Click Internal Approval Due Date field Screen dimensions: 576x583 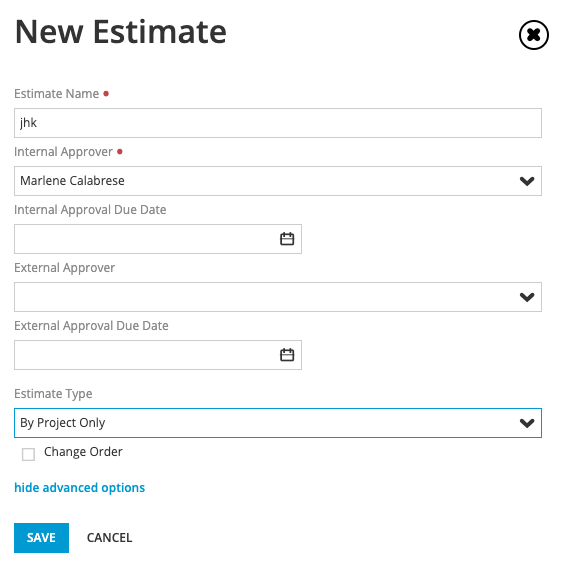coord(158,239)
